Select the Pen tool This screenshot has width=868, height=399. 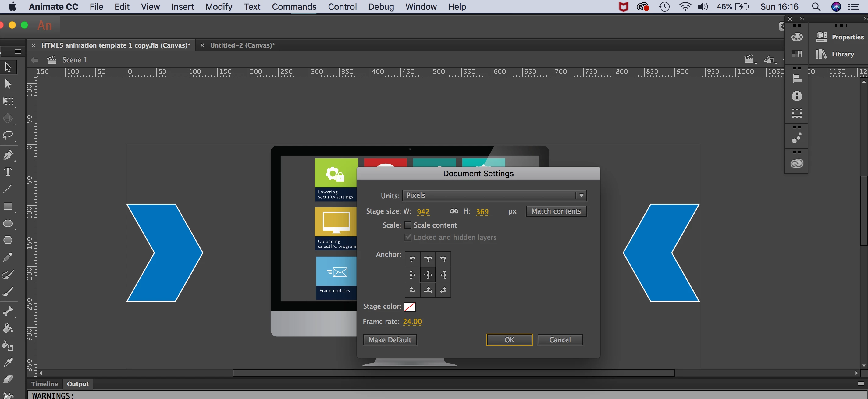8,155
